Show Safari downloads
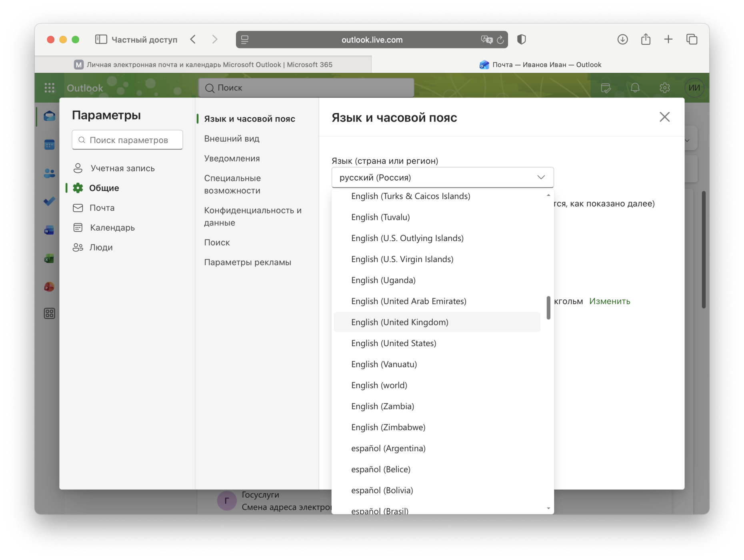Image resolution: width=744 pixels, height=560 pixels. pyautogui.click(x=622, y=39)
